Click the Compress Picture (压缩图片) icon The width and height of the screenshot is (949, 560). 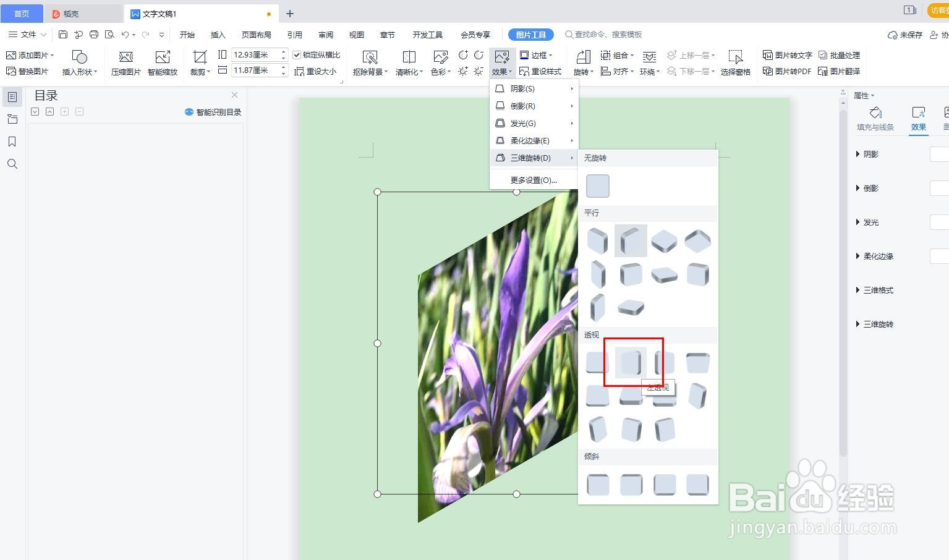point(126,57)
